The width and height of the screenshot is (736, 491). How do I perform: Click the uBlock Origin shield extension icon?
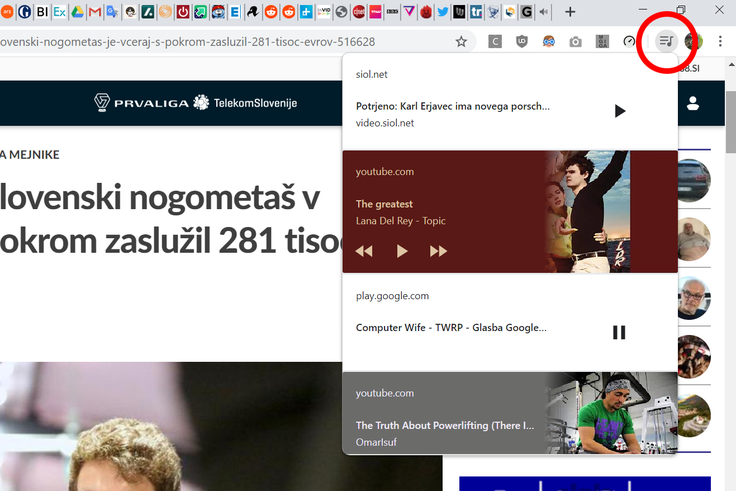(521, 42)
